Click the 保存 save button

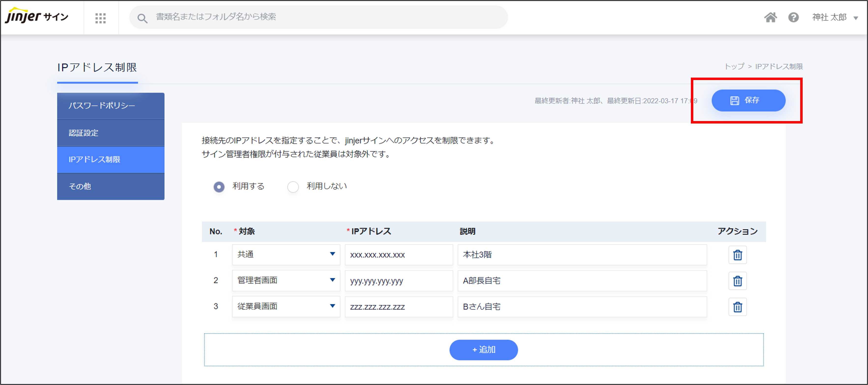pos(748,100)
